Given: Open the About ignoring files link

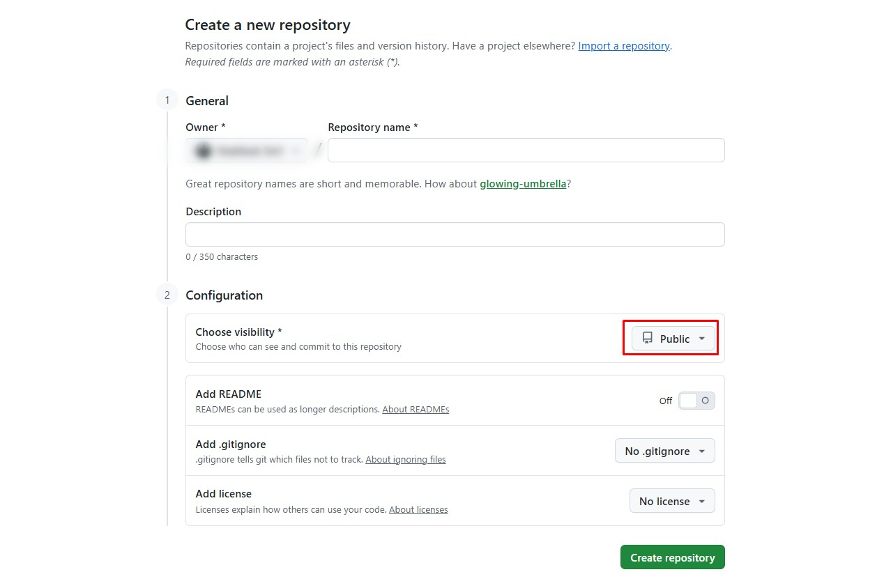Looking at the screenshot, I should [406, 460].
